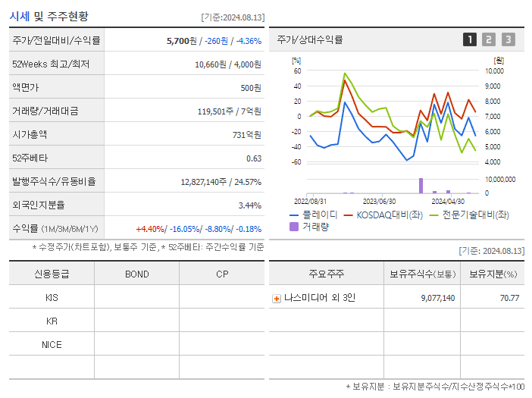This screenshot has height=398, width=532.
Task: Click the 0.63 beta value
Action: pos(254,158)
